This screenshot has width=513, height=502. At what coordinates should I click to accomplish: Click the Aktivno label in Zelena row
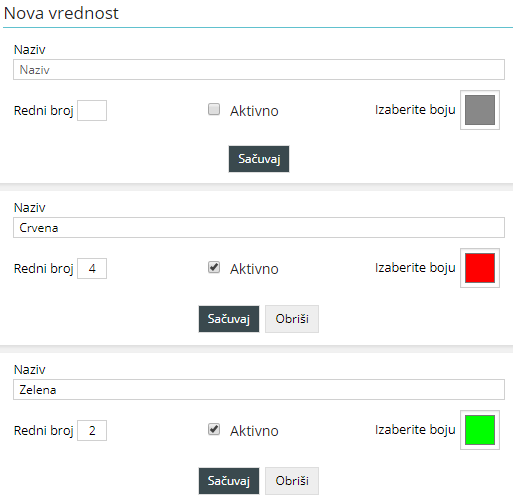pos(254,431)
